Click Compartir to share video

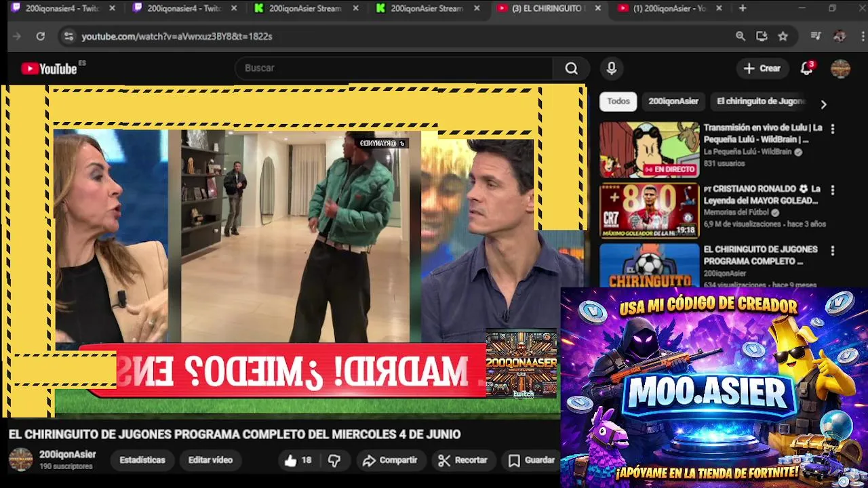[x=390, y=460]
